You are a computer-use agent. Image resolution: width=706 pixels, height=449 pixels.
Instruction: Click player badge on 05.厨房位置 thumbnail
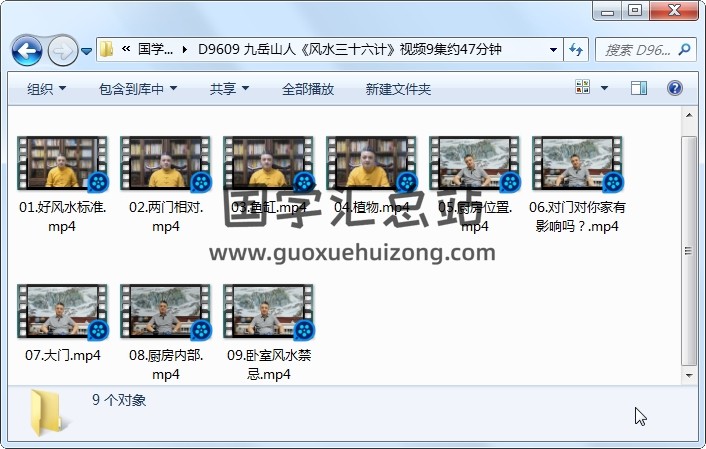(510, 182)
